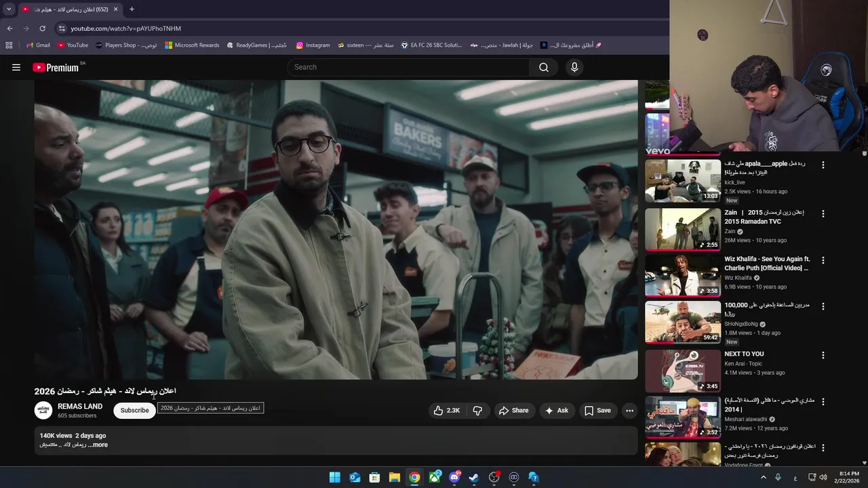Open Outlook from the taskbar
The width and height of the screenshot is (868, 488).
(x=355, y=477)
